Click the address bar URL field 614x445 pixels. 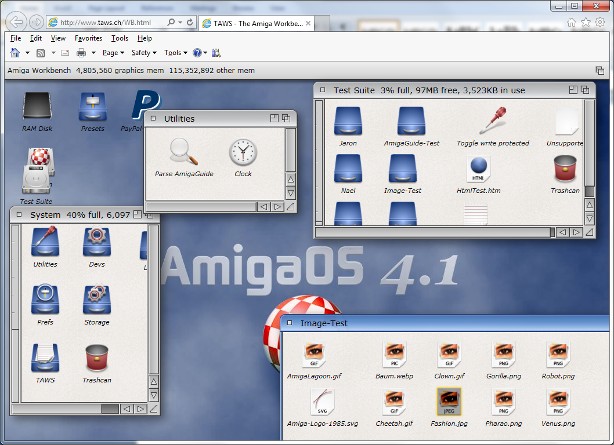click(110, 21)
